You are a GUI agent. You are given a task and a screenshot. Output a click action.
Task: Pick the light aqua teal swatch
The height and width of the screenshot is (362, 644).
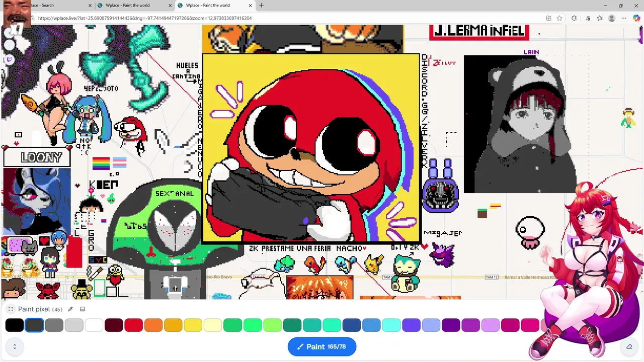332,325
